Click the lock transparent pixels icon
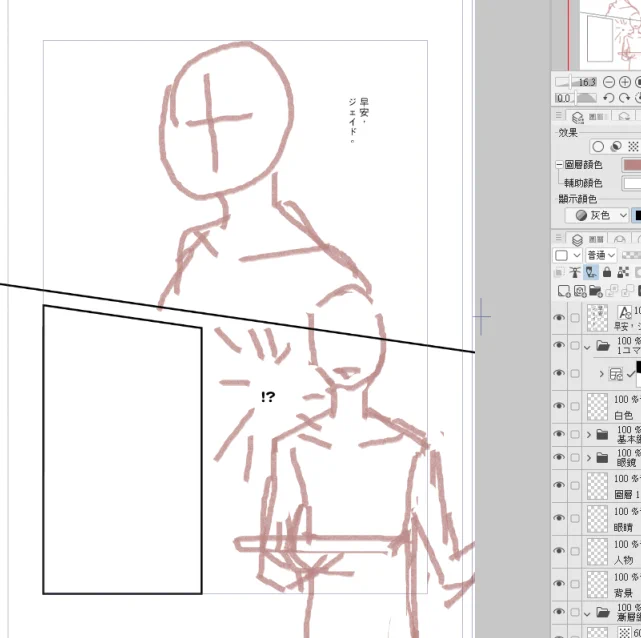 (623, 272)
